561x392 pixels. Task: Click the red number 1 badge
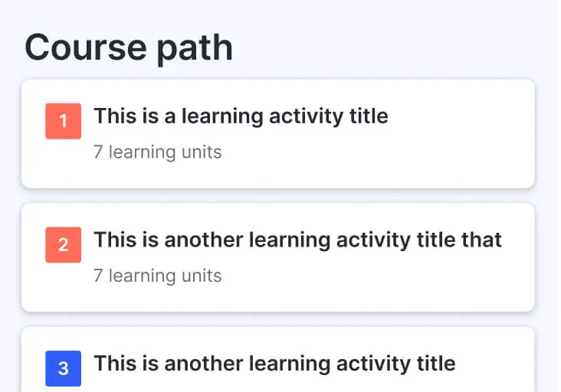coord(63,121)
